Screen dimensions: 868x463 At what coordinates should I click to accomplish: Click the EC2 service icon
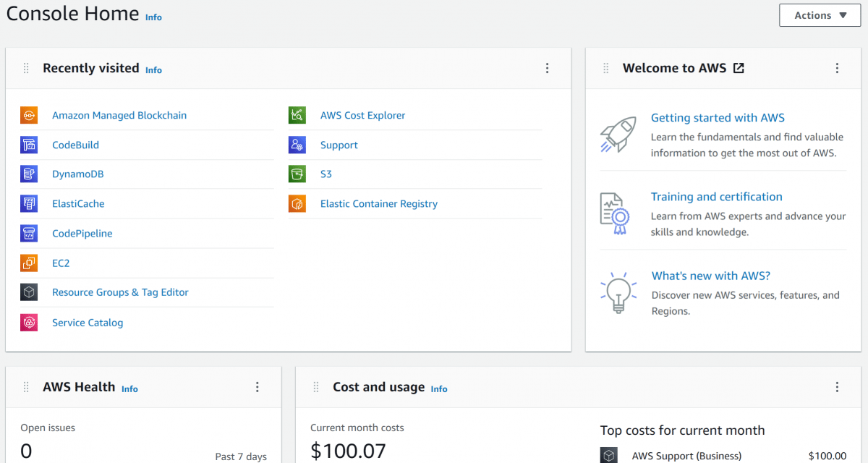29,263
